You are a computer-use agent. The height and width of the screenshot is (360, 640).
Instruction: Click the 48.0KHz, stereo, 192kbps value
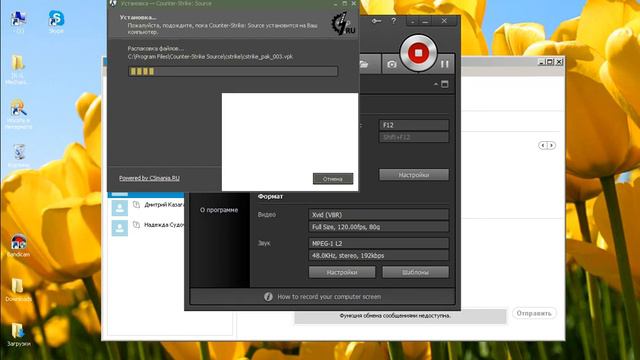click(378, 256)
